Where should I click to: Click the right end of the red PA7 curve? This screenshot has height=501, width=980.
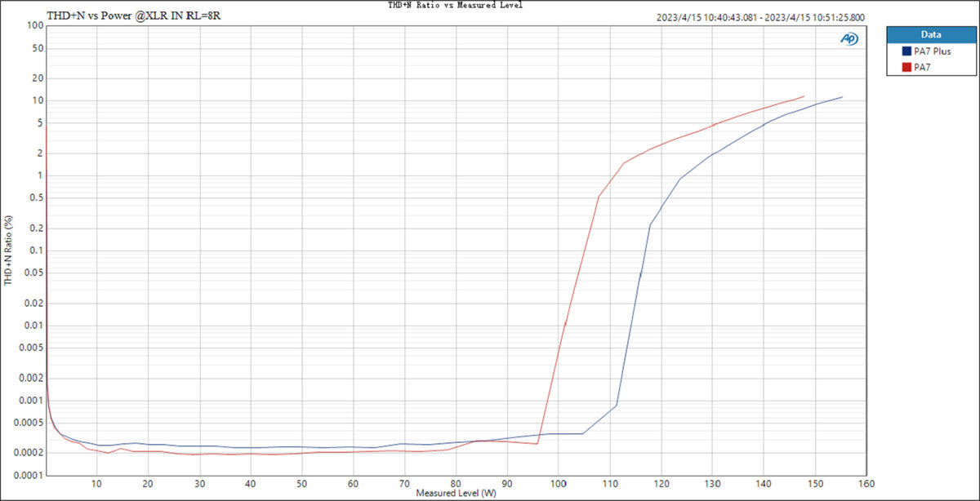point(804,96)
